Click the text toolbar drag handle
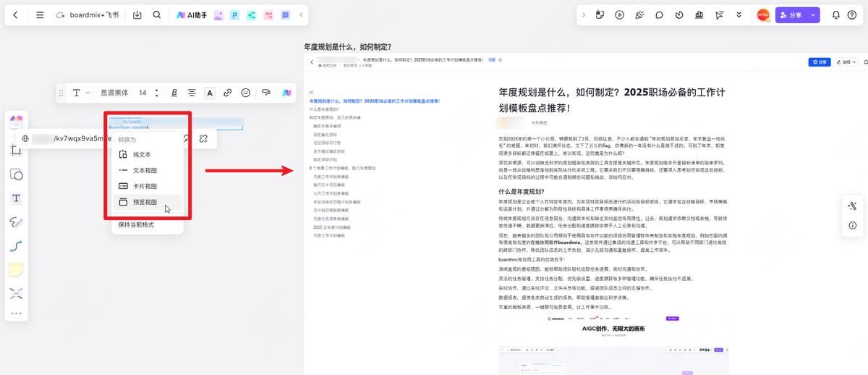The image size is (868, 375). click(61, 93)
